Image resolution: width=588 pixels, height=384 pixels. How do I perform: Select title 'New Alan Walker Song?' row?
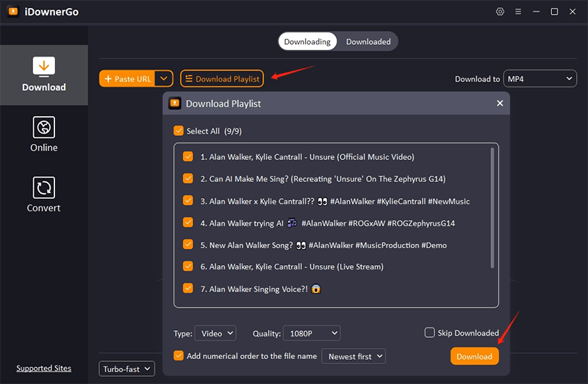323,245
